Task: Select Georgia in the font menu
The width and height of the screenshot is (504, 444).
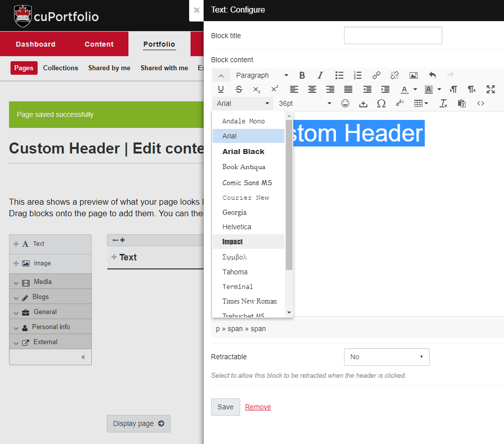Action: point(234,212)
